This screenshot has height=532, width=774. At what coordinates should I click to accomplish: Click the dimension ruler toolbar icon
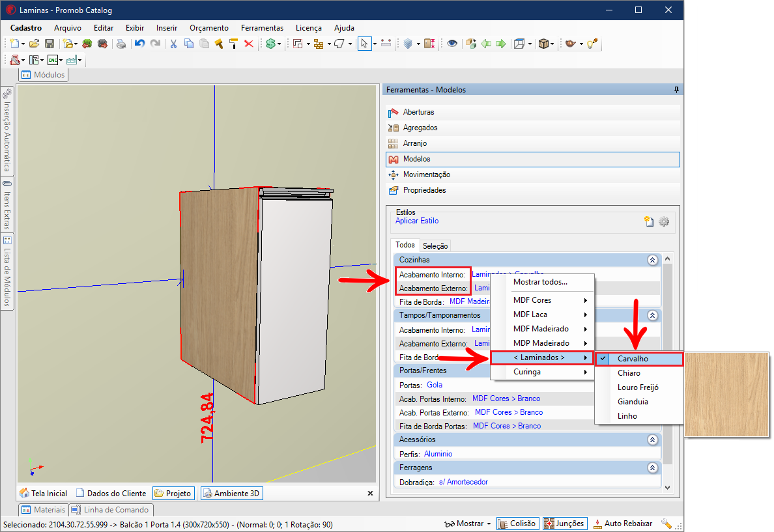point(386,44)
